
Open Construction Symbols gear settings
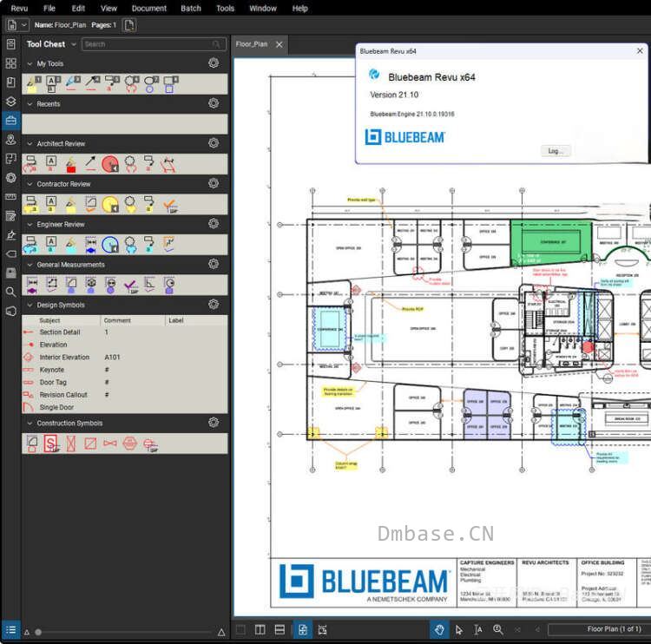[x=214, y=423]
